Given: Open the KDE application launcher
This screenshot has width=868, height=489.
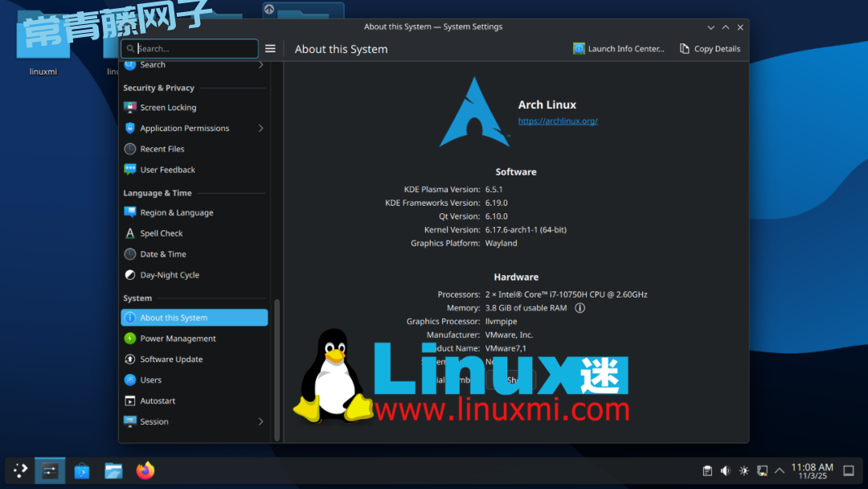Looking at the screenshot, I should pos(20,471).
